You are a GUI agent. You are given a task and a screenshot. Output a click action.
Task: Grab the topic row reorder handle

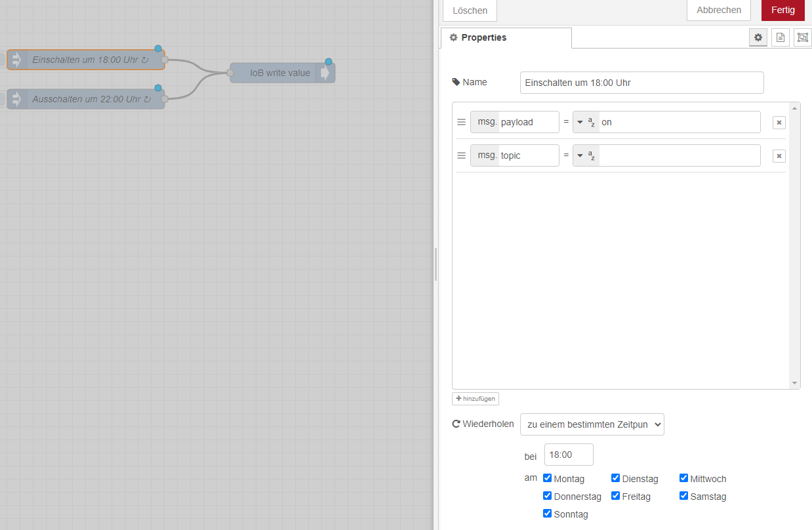tap(462, 155)
